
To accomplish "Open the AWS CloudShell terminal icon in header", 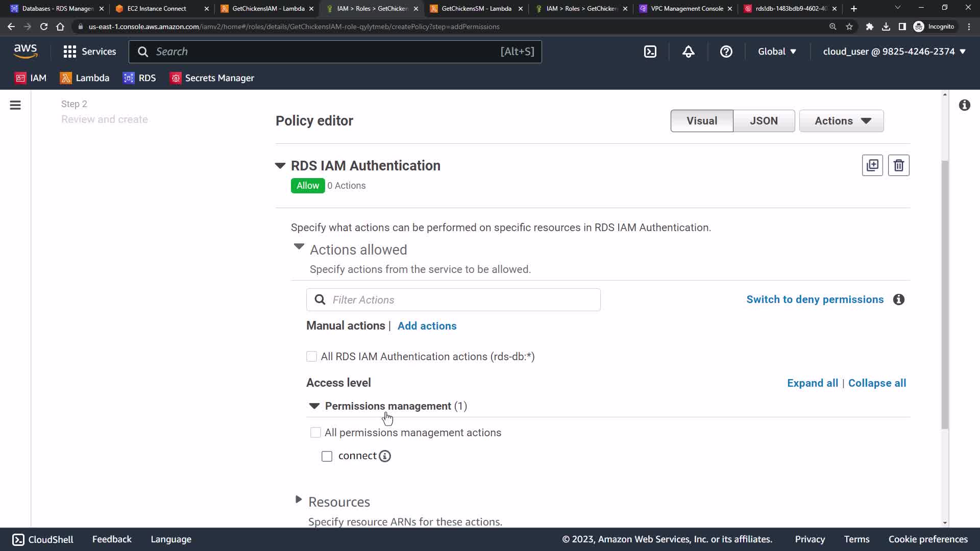I will [x=650, y=52].
